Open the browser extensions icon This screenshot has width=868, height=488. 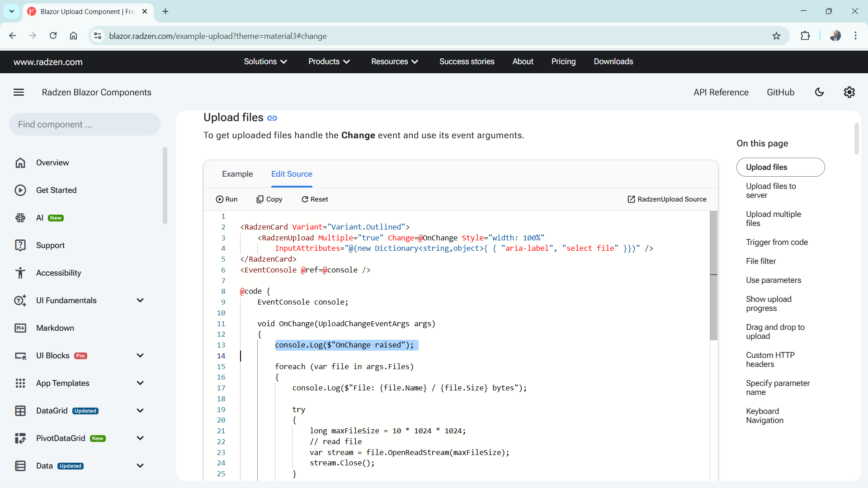click(x=805, y=36)
